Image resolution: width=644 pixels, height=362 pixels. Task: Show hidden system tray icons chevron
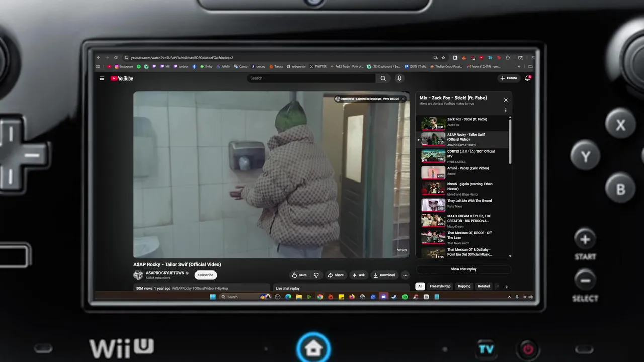(x=509, y=297)
